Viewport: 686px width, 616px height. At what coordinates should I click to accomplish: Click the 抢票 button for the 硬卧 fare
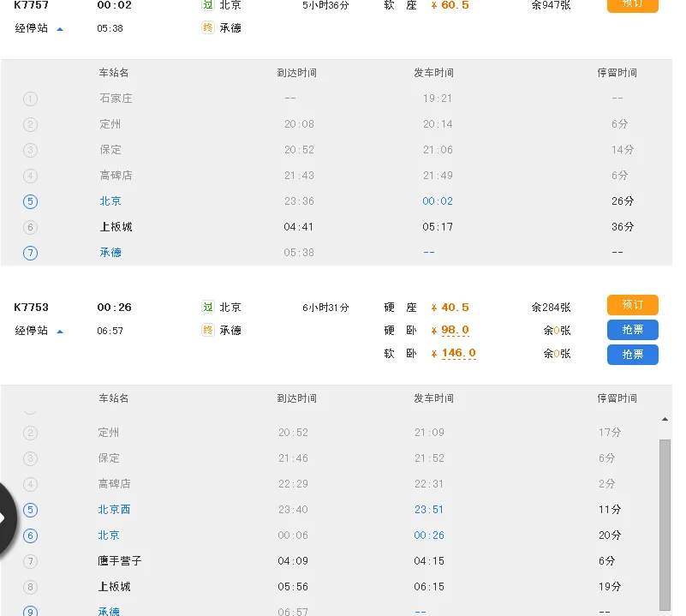633,330
